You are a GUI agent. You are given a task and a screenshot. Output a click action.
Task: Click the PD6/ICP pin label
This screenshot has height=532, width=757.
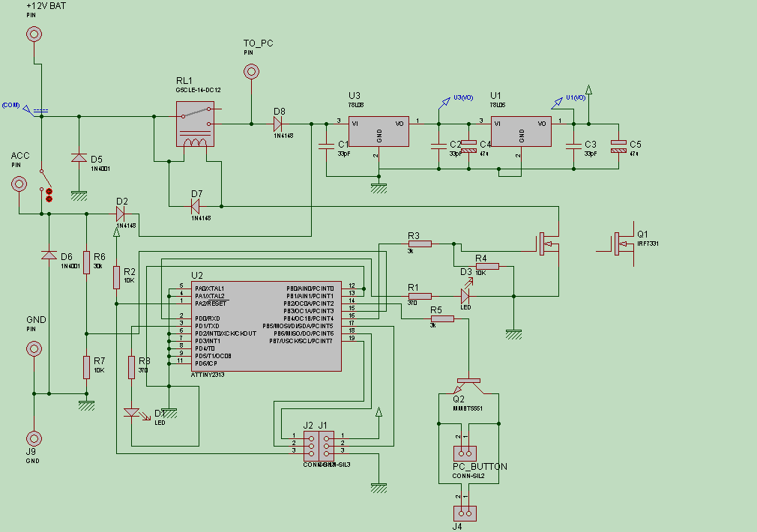point(206,363)
